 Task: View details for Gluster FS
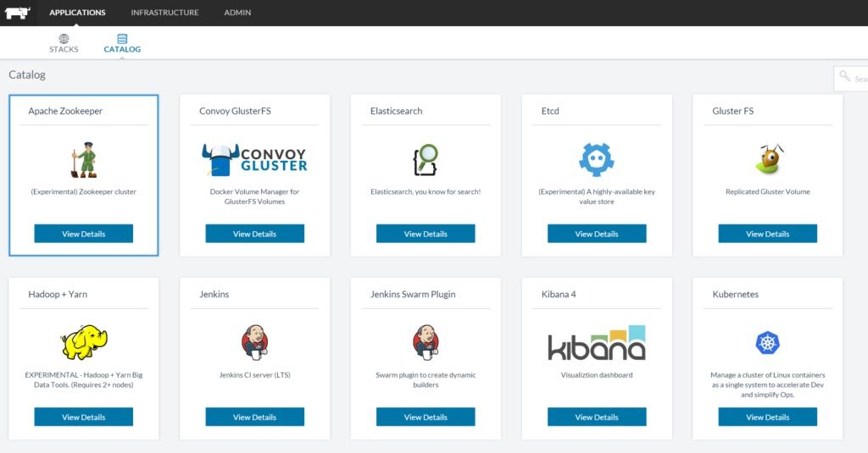(768, 234)
